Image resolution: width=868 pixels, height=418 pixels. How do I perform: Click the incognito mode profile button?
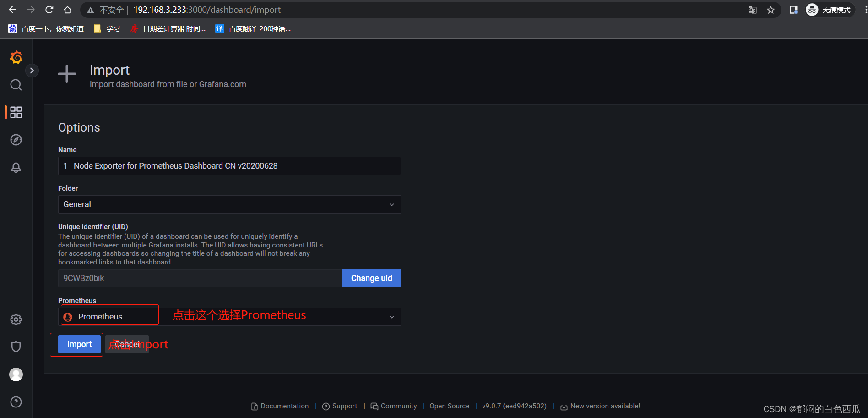point(830,10)
